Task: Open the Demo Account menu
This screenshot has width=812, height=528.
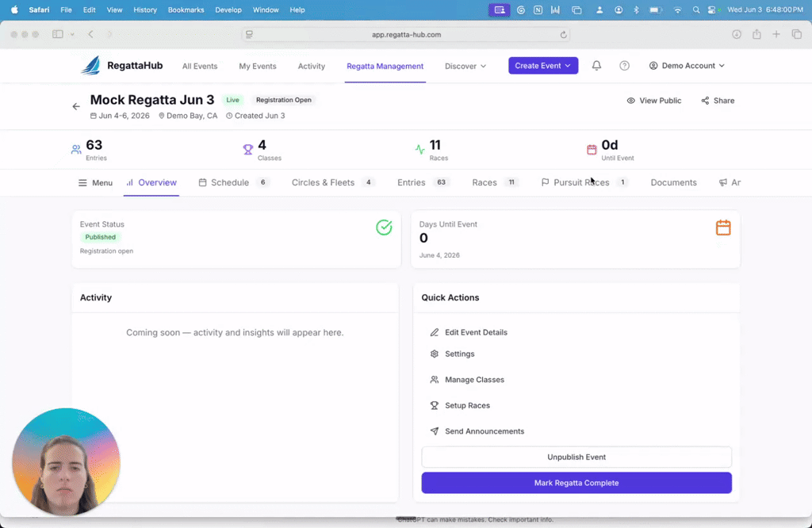Action: point(687,66)
